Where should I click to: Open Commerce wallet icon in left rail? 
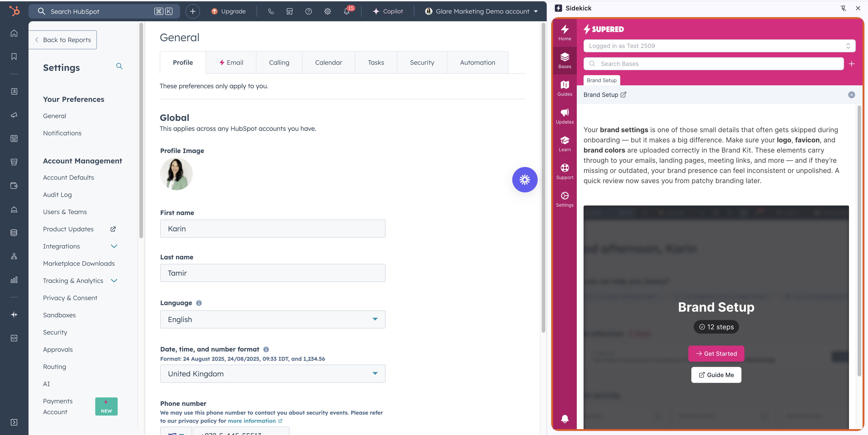[14, 186]
